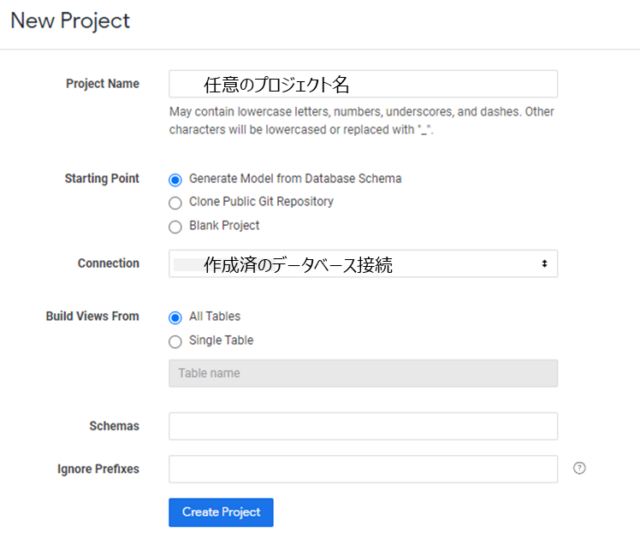This screenshot has width=640, height=550.
Task: Click the Single Table label text
Action: (221, 340)
